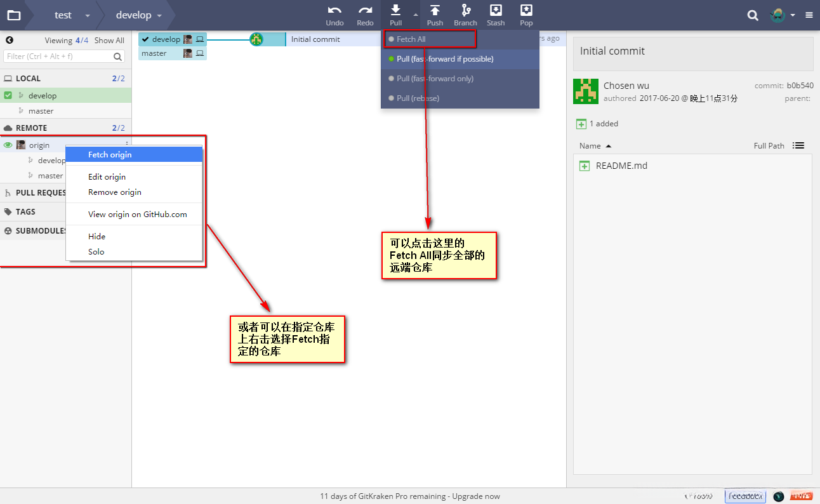Collapse the REMOTE section header
Image resolution: width=820 pixels, height=504 pixels.
pos(66,128)
